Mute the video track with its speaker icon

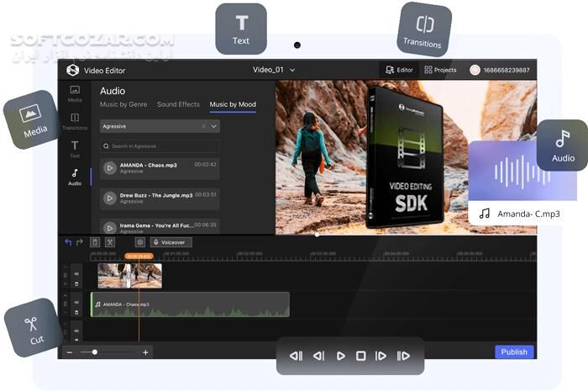76,272
